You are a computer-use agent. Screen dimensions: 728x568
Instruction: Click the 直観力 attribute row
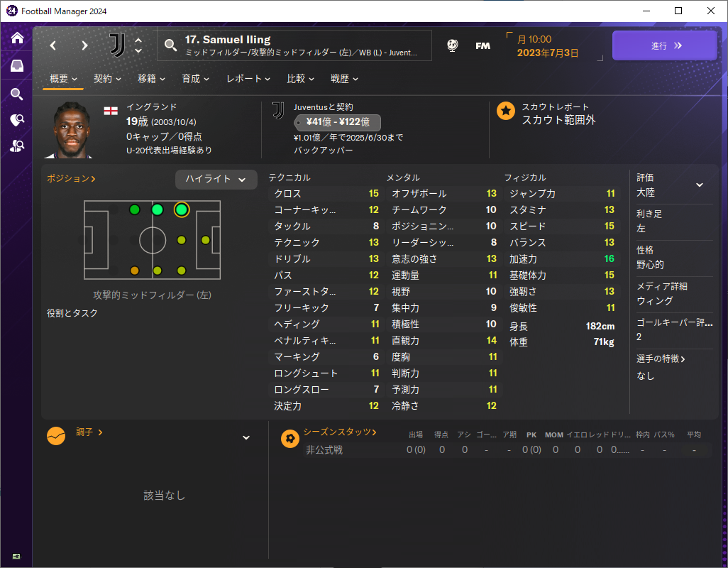point(444,340)
